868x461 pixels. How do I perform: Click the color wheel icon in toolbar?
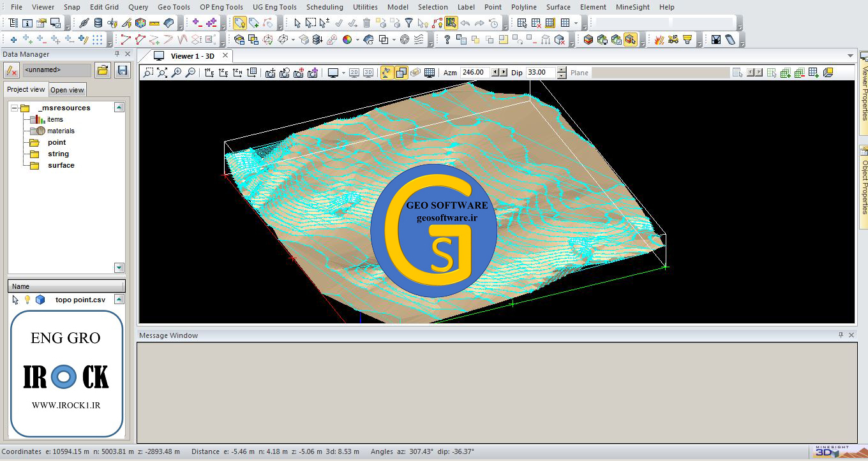347,40
